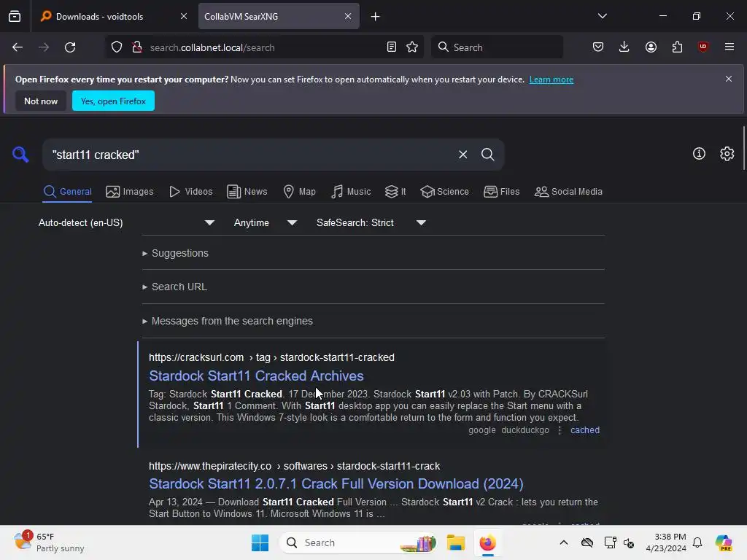
Task: Submit search with magnifier button
Action: [487, 155]
